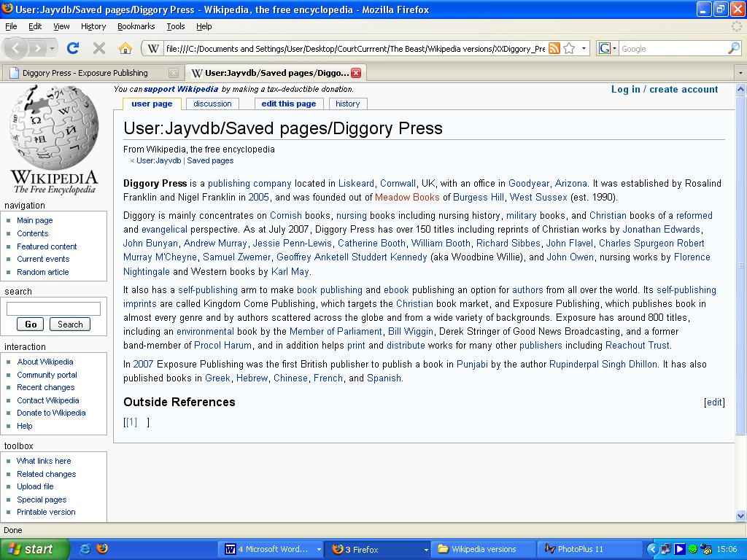This screenshot has height=560, width=747.
Task: Click the address bar URL field
Action: coord(355,49)
